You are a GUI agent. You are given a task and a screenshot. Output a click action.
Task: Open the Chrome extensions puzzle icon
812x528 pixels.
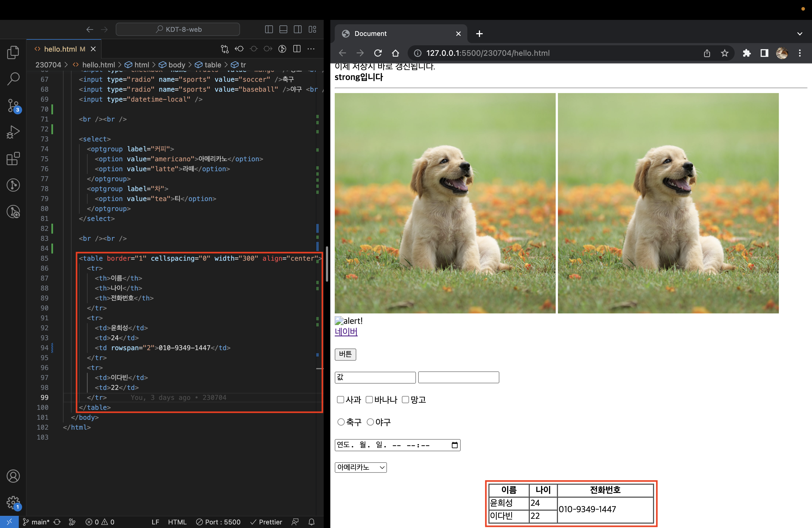[x=747, y=53]
